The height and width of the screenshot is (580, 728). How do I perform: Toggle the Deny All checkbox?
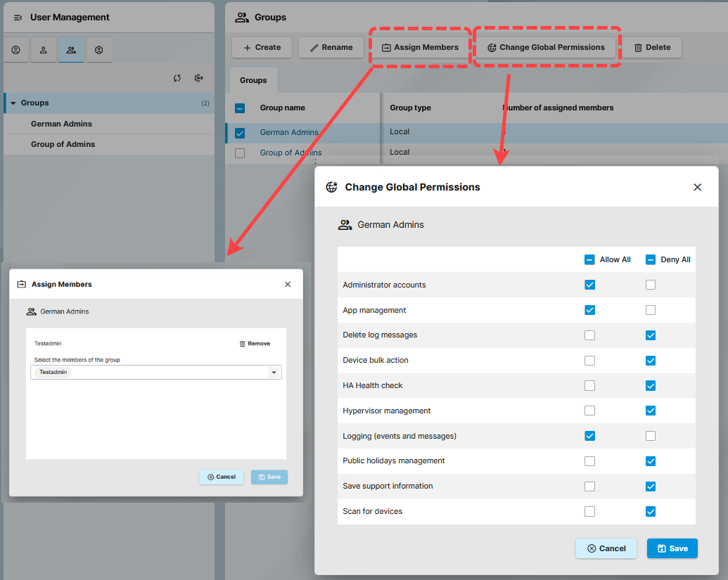[x=651, y=259]
